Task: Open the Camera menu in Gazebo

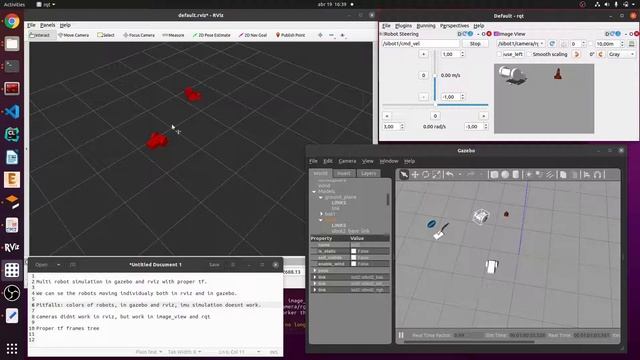Action: tap(347, 161)
